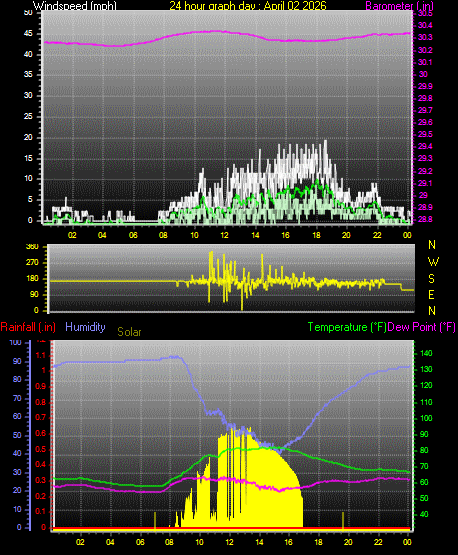Image resolution: width=458 pixels, height=555 pixels.
Task: Click the 100 mark on the humidity axis
Action: (x=15, y=342)
